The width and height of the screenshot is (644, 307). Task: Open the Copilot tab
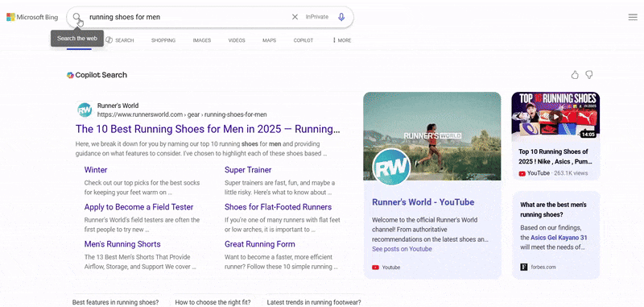[303, 40]
